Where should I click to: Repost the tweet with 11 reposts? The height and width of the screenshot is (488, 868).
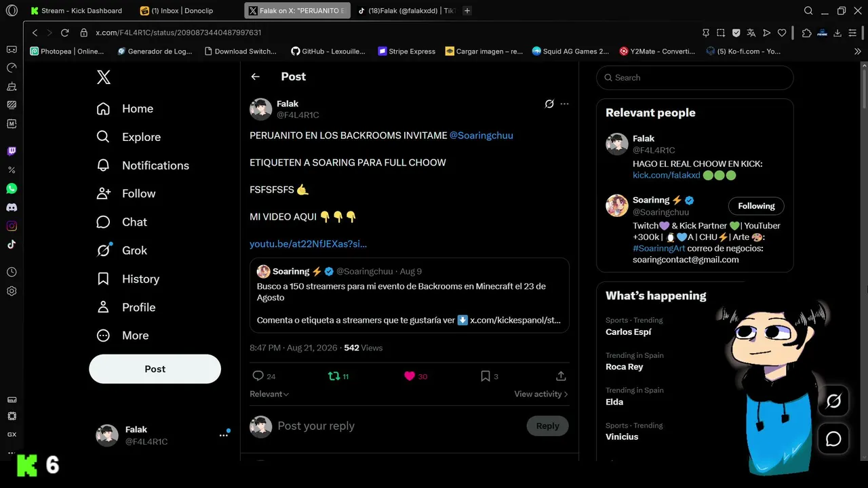click(x=334, y=376)
